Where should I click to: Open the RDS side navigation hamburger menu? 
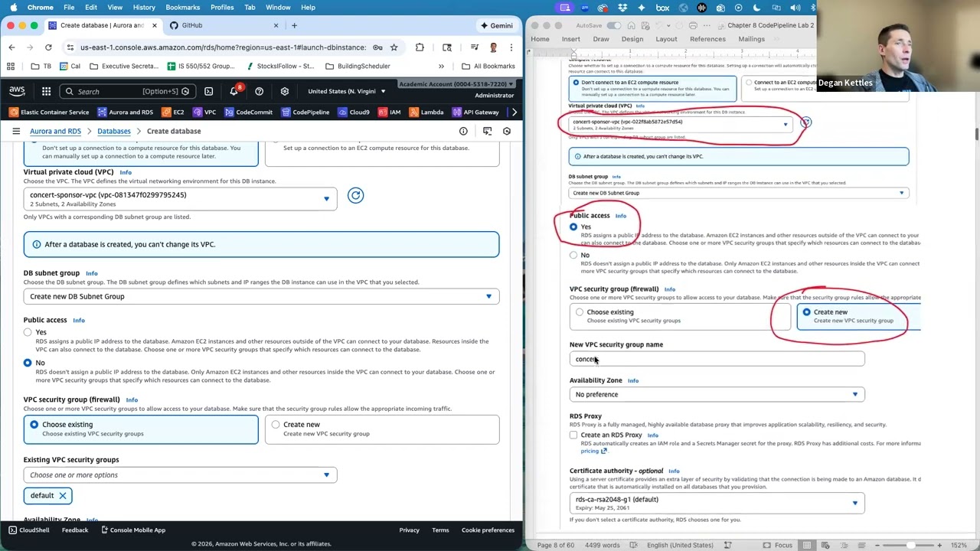15,131
